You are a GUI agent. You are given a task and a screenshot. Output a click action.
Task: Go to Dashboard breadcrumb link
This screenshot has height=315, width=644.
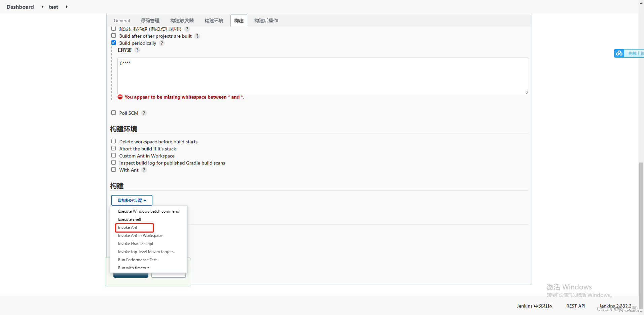[20, 7]
